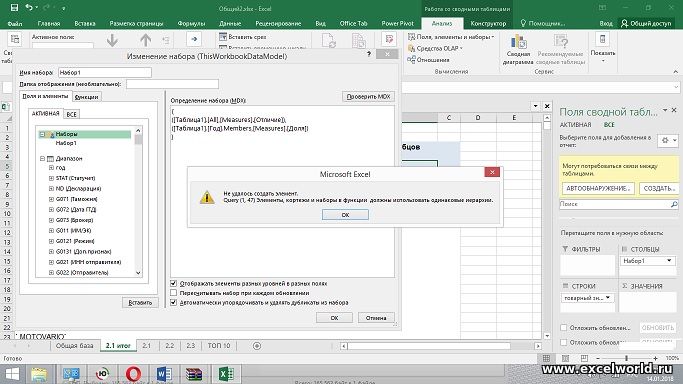
Task: Click Проверить MDX button
Action: click(368, 97)
